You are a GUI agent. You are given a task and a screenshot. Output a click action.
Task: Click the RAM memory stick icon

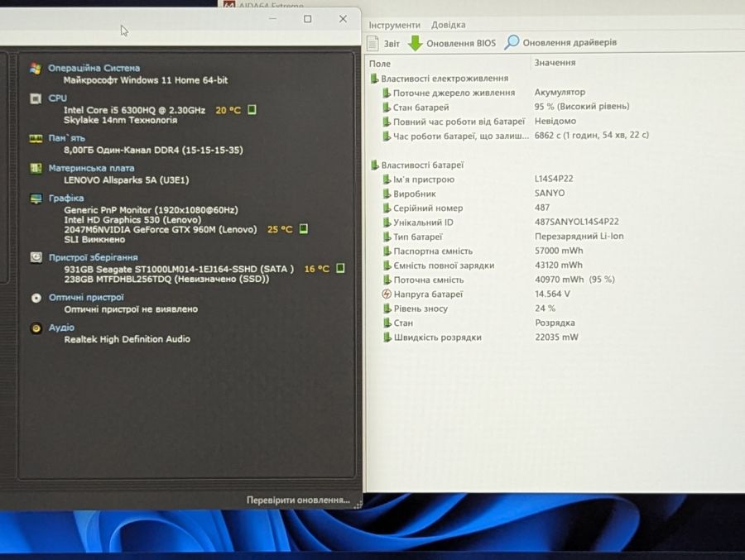pos(36,139)
